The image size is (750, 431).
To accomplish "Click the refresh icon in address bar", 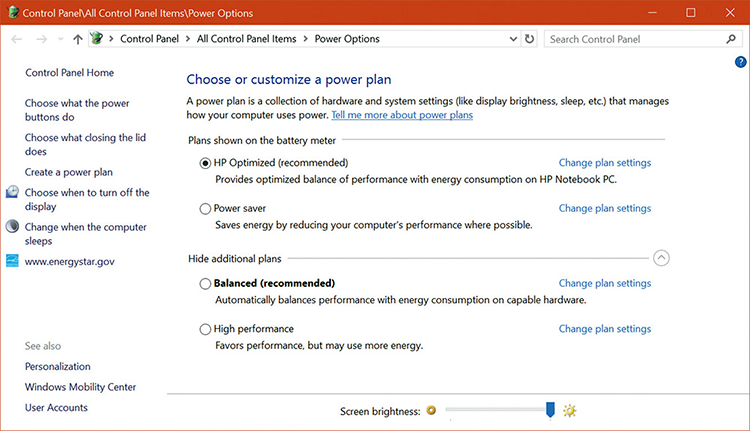I will (x=530, y=39).
